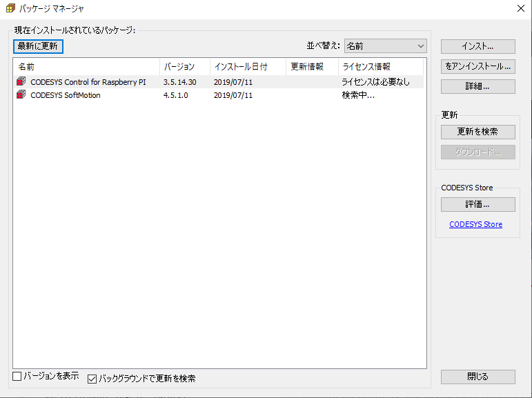Click the 最新に更新 refresh button
Viewport: 532px width, 398px height.
[38, 46]
